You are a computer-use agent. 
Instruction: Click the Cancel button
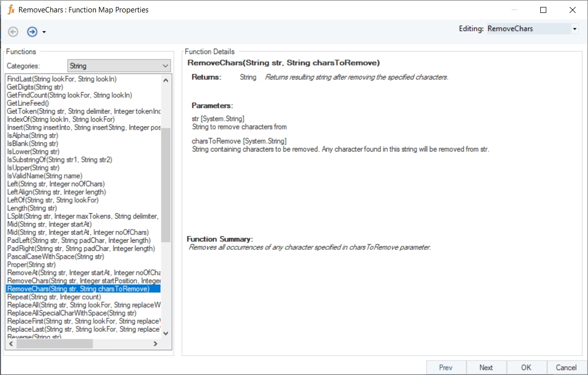pos(566,368)
